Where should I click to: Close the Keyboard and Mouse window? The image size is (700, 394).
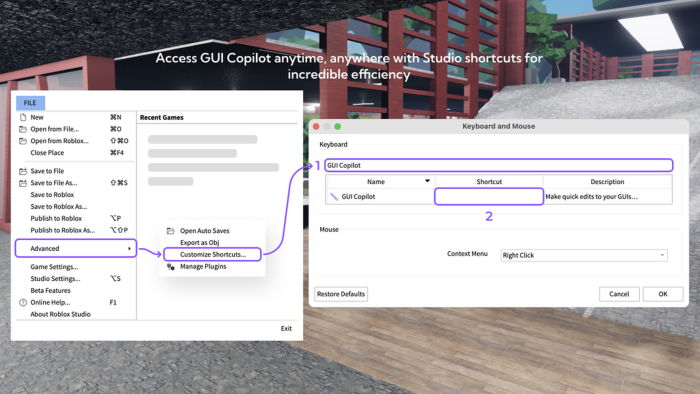click(316, 127)
